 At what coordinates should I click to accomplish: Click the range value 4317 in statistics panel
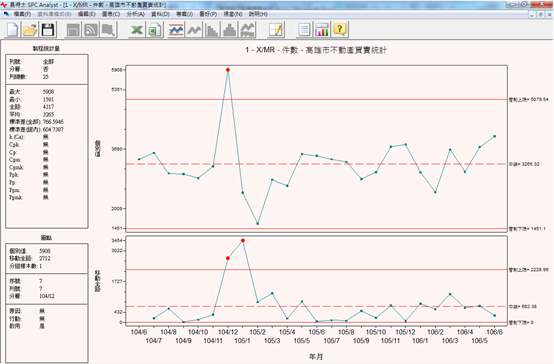pyautogui.click(x=48, y=107)
